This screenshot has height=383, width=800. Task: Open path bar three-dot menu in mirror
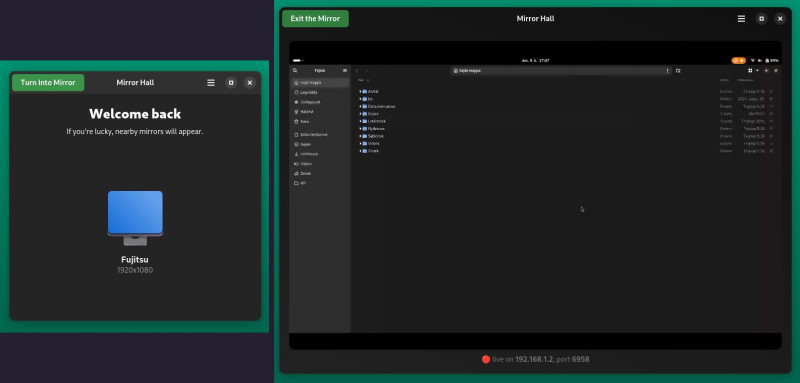coord(668,71)
